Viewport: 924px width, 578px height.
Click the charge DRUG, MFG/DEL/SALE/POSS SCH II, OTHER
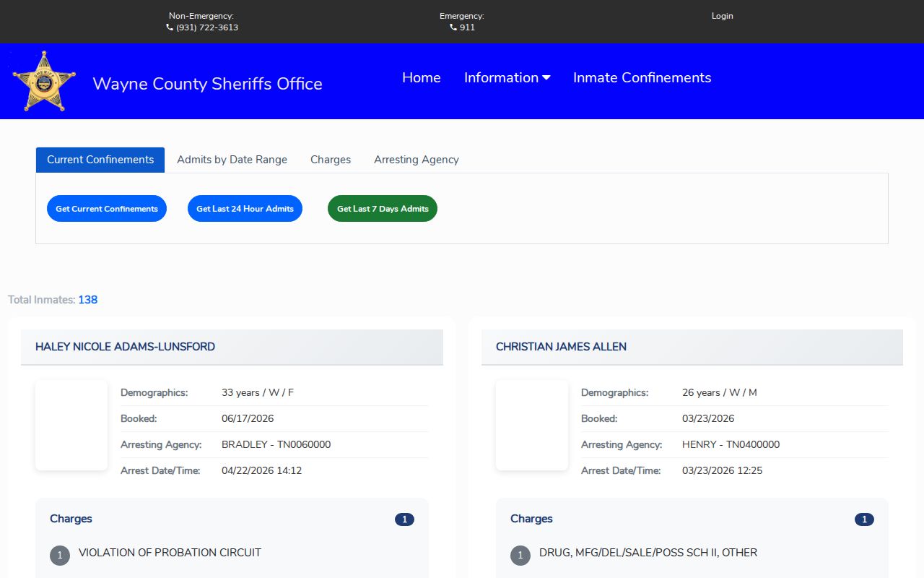[648, 553]
